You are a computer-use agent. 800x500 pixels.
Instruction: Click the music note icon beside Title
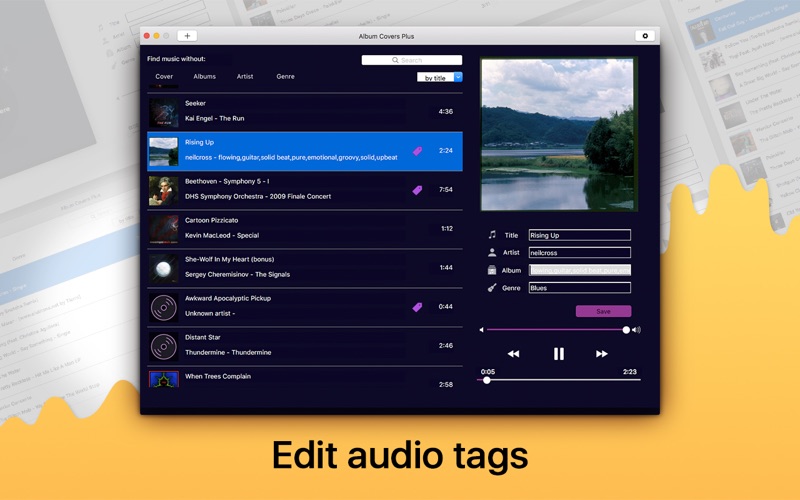[492, 235]
